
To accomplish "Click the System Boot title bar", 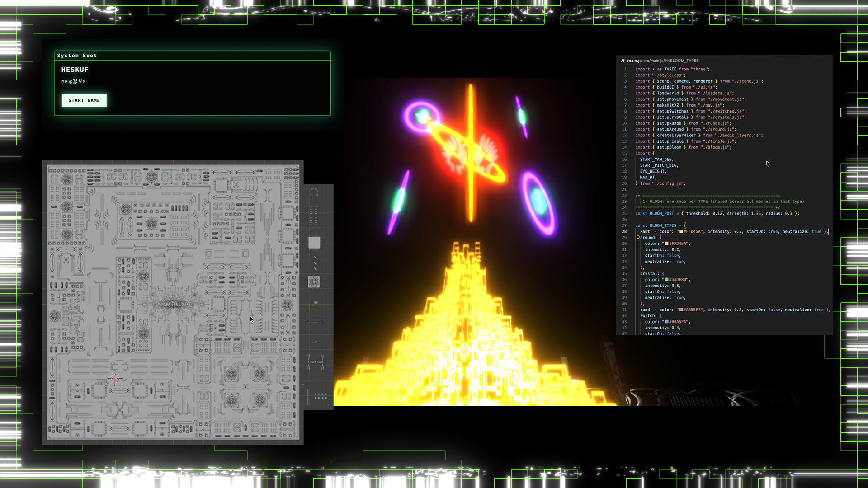I will tap(192, 56).
